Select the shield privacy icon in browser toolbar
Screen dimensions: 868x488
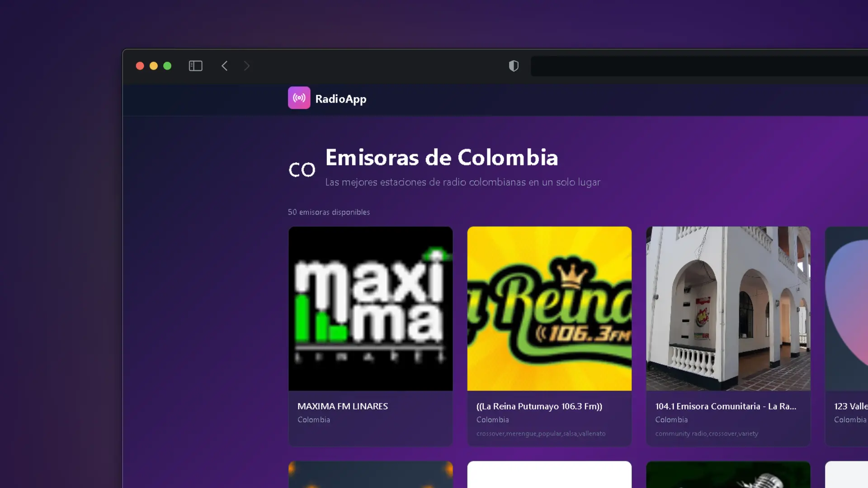tap(514, 66)
